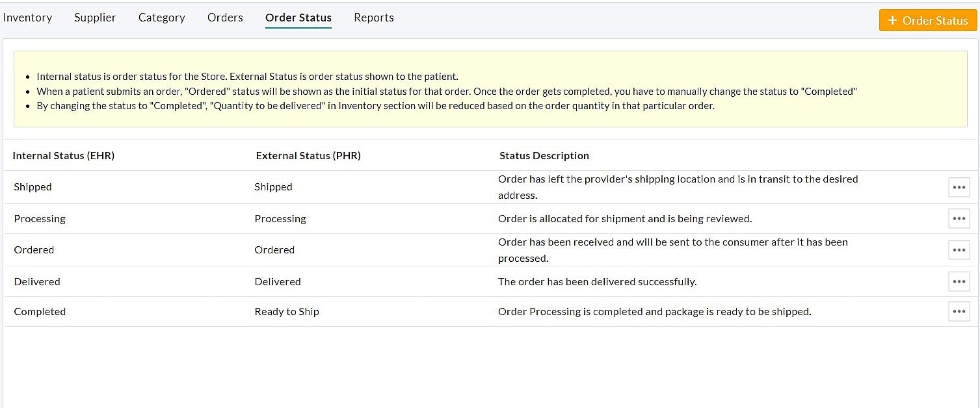Open the Orders tab
Viewport: 980px width, 408px height.
tap(225, 18)
